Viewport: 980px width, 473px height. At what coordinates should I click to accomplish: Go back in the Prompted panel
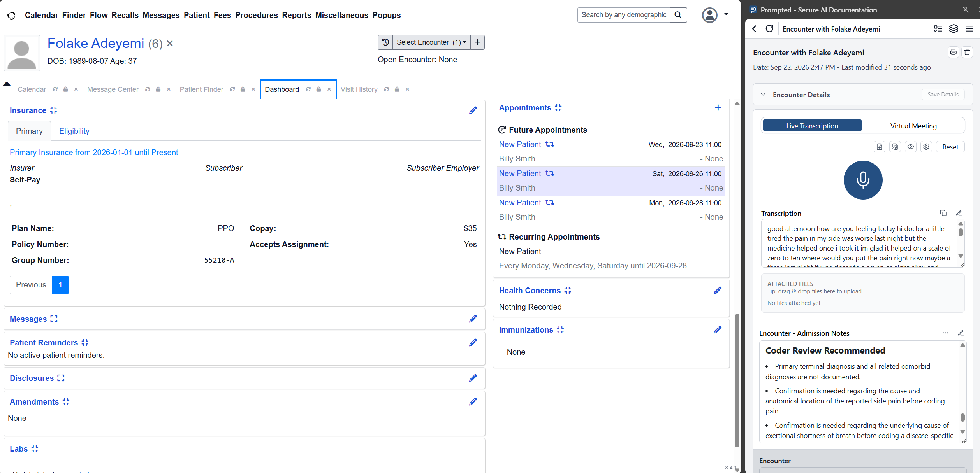pyautogui.click(x=755, y=29)
